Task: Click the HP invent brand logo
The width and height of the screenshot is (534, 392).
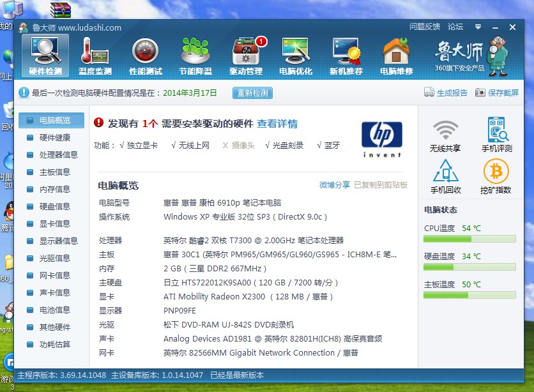Action: point(382,140)
